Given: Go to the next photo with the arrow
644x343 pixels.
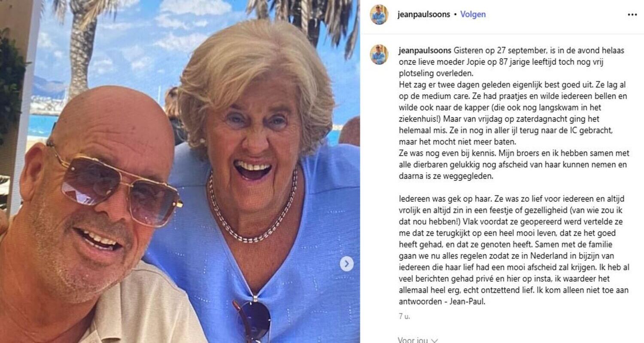Looking at the screenshot, I should click(347, 264).
